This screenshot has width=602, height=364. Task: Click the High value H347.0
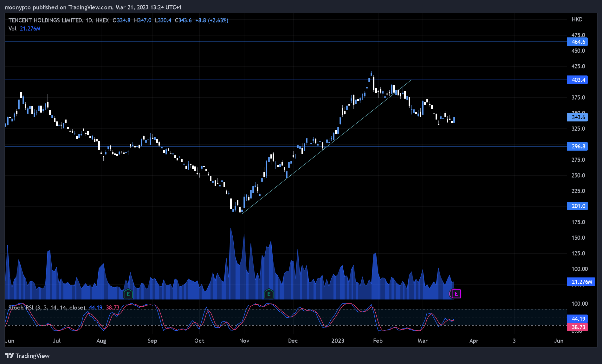coord(143,20)
